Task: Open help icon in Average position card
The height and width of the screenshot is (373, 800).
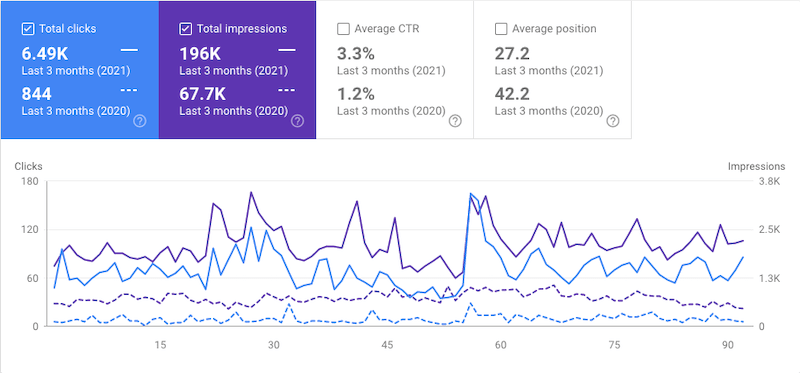Action: tap(613, 121)
